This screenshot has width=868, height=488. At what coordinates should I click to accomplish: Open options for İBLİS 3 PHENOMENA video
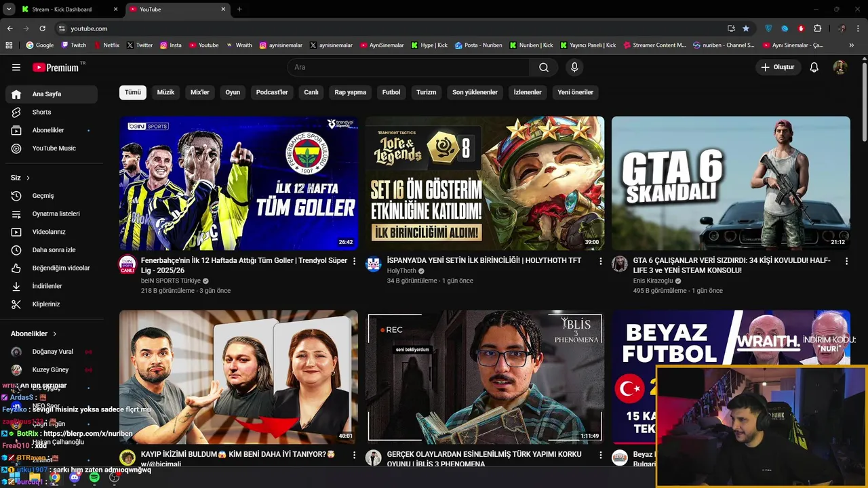coord(600,455)
